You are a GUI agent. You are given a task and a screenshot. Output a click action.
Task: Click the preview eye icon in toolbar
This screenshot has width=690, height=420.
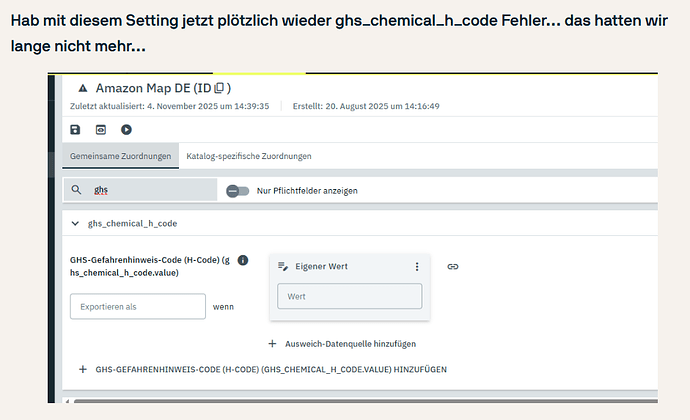coord(101,129)
